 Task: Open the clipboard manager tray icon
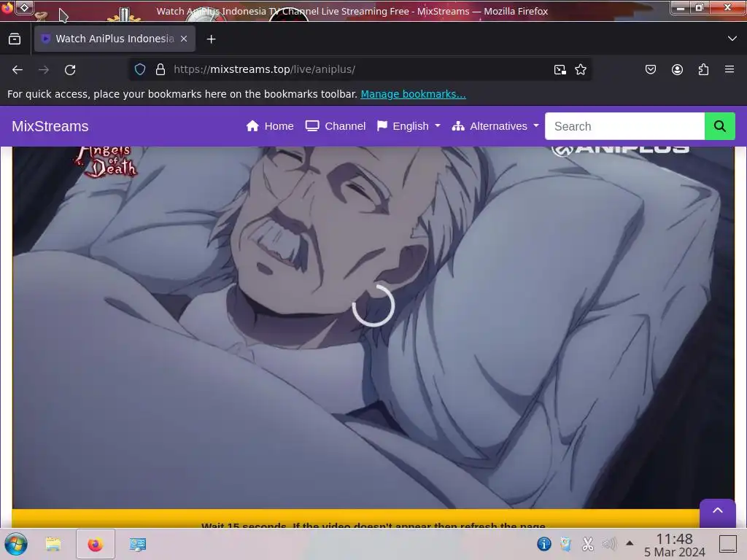click(x=565, y=544)
